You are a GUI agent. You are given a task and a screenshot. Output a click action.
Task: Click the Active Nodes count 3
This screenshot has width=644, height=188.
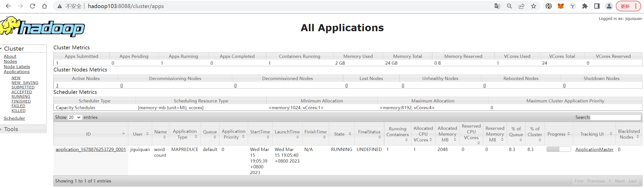tap(57, 86)
